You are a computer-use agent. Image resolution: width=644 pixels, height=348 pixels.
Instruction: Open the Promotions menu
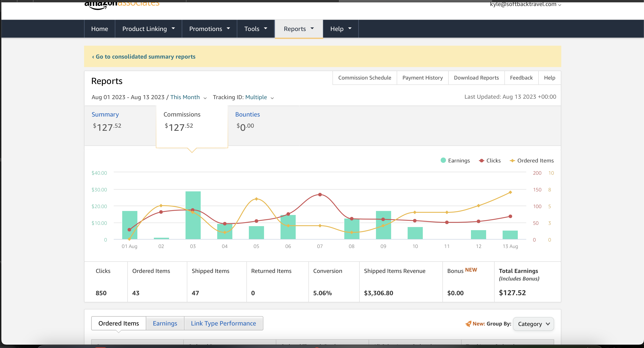coord(209,29)
